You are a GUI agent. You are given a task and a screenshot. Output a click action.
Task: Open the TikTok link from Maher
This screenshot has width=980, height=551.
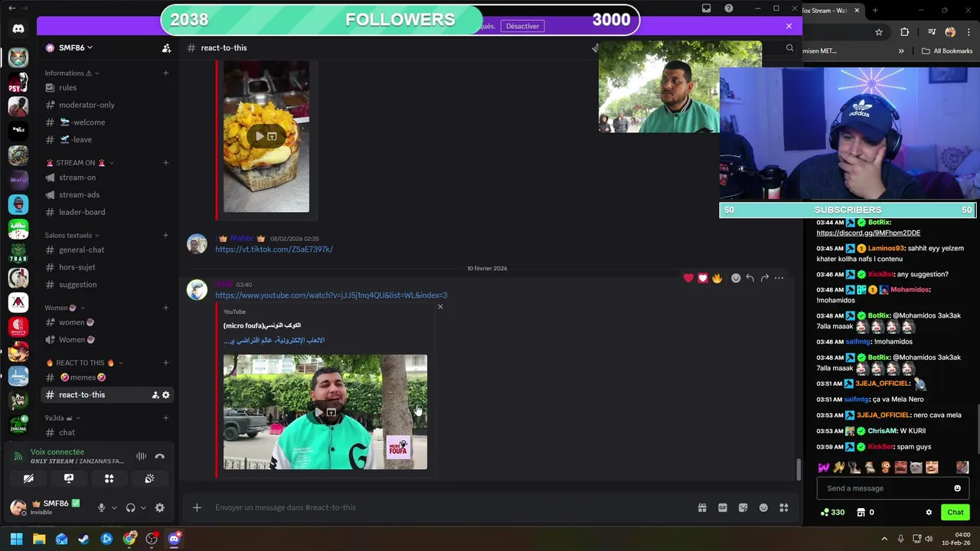273,249
